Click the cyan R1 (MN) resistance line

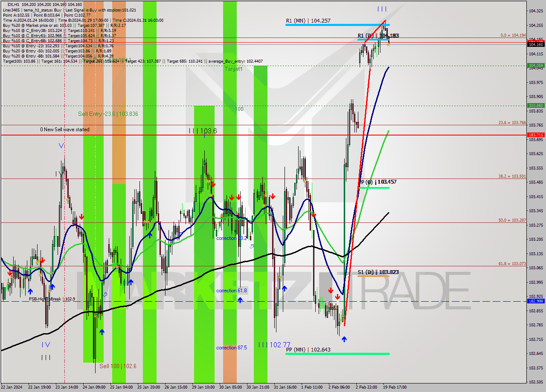tap(337, 25)
